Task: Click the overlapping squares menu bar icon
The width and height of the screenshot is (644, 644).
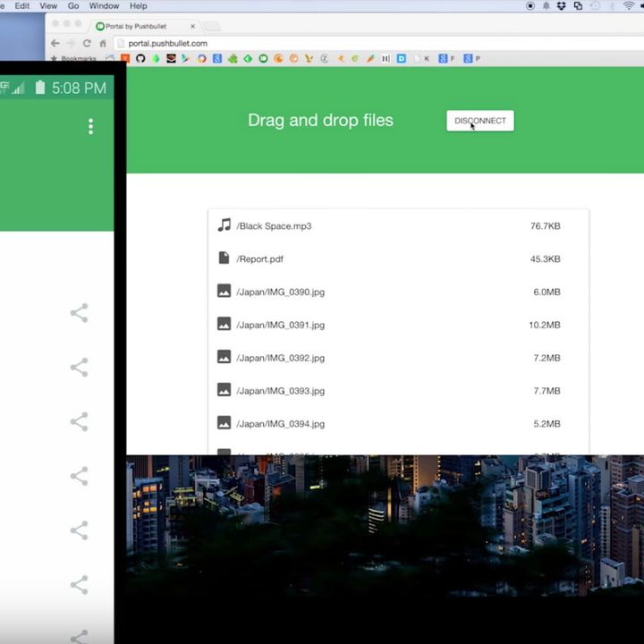Action: (578, 5)
